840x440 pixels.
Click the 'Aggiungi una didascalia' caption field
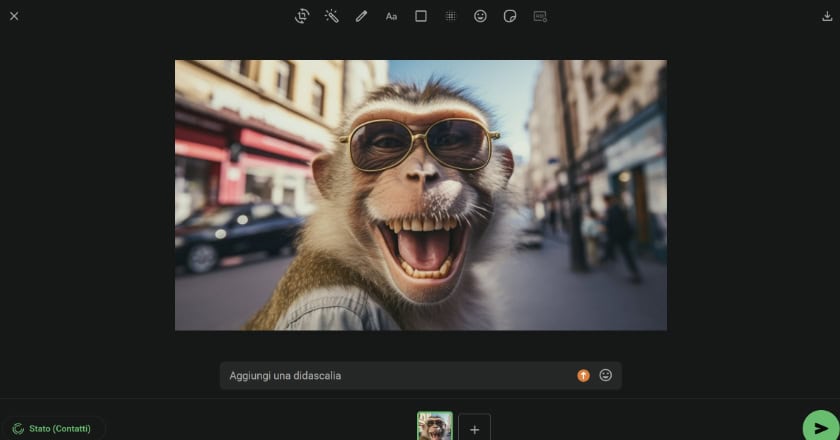click(421, 376)
